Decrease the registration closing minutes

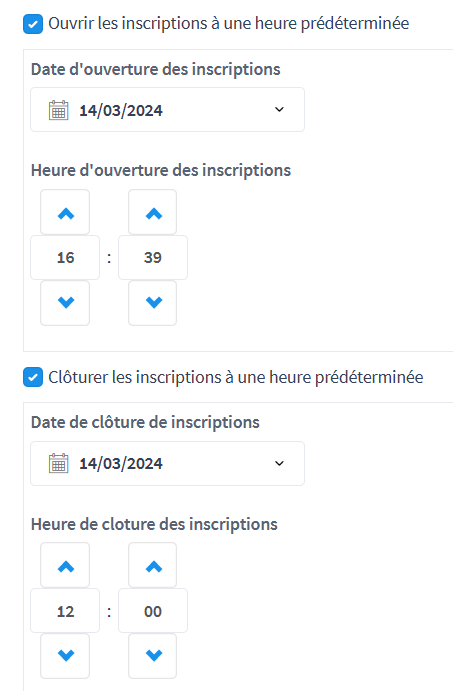pos(152,656)
